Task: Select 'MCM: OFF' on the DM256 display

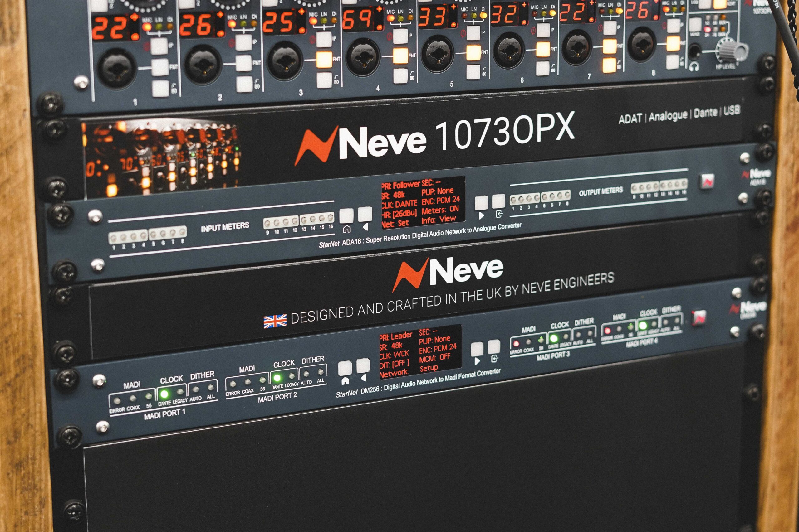Action: 435,358
